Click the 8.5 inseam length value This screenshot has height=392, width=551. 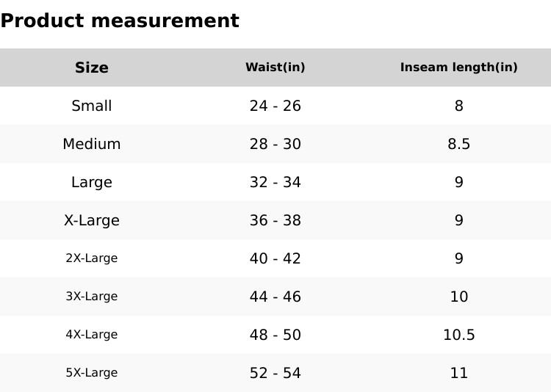(x=458, y=144)
